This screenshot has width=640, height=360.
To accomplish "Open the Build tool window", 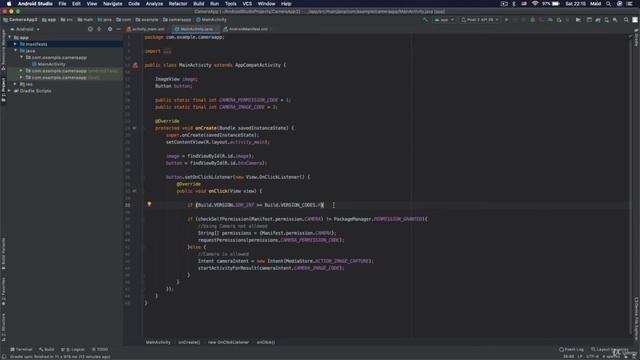I will pos(47,349).
